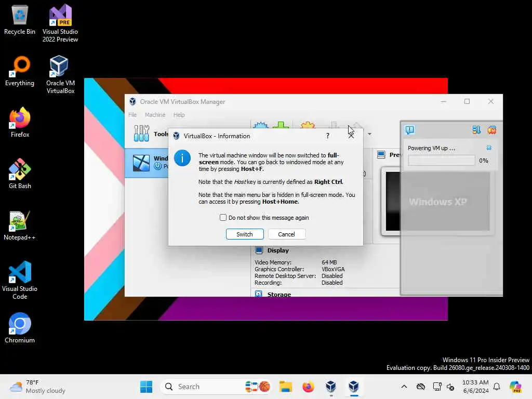The width and height of the screenshot is (532, 399).
Task: Enable 'Do not show this message again'
Action: 223,218
